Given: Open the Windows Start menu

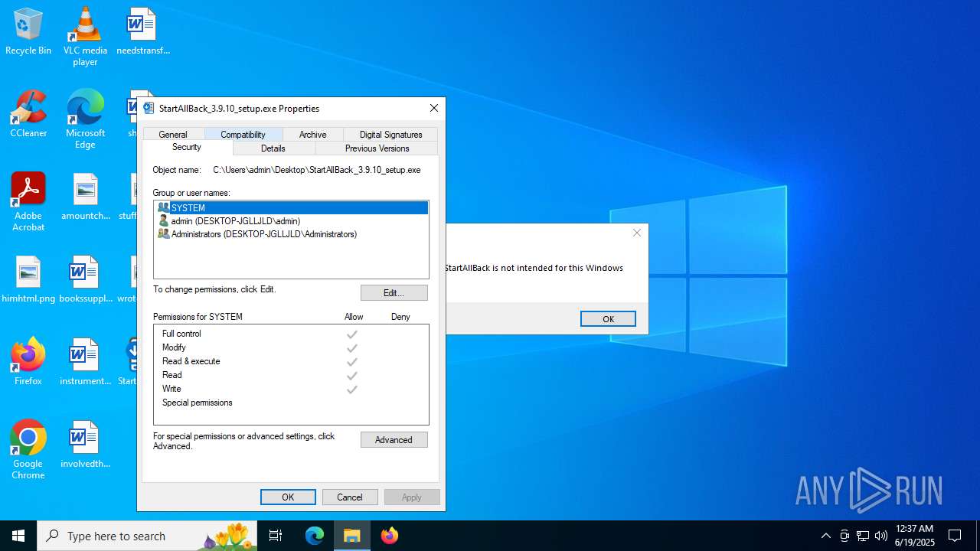Looking at the screenshot, I should pyautogui.click(x=18, y=536).
